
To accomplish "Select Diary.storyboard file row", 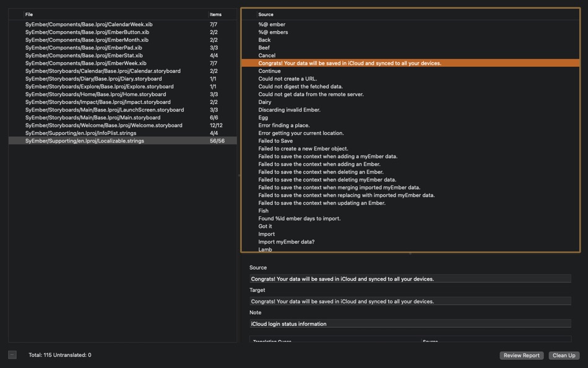I will click(x=123, y=79).
